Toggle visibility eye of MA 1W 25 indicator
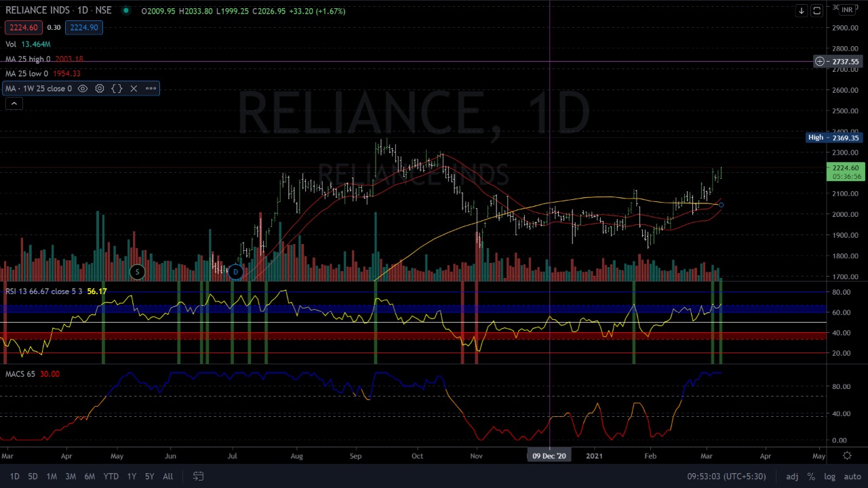Screen dimensions: 868x488 pyautogui.click(x=83, y=89)
